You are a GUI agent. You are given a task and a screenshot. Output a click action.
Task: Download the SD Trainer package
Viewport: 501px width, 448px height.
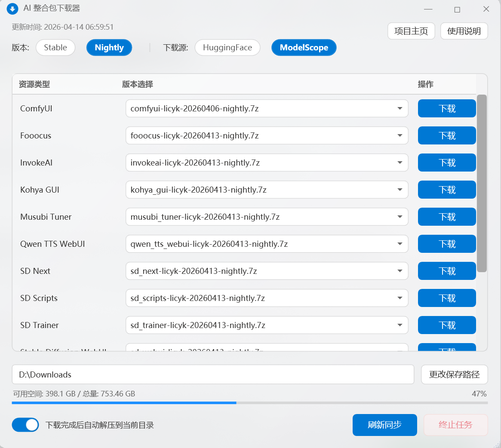click(x=447, y=325)
